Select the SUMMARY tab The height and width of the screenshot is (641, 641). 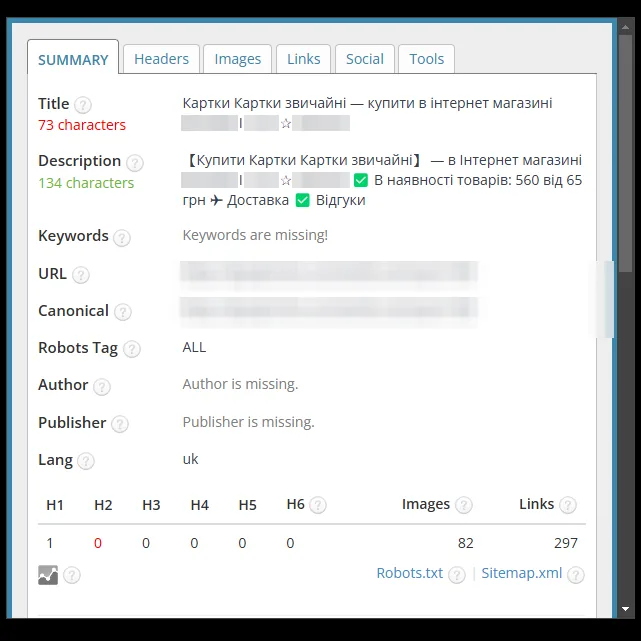tap(73, 58)
